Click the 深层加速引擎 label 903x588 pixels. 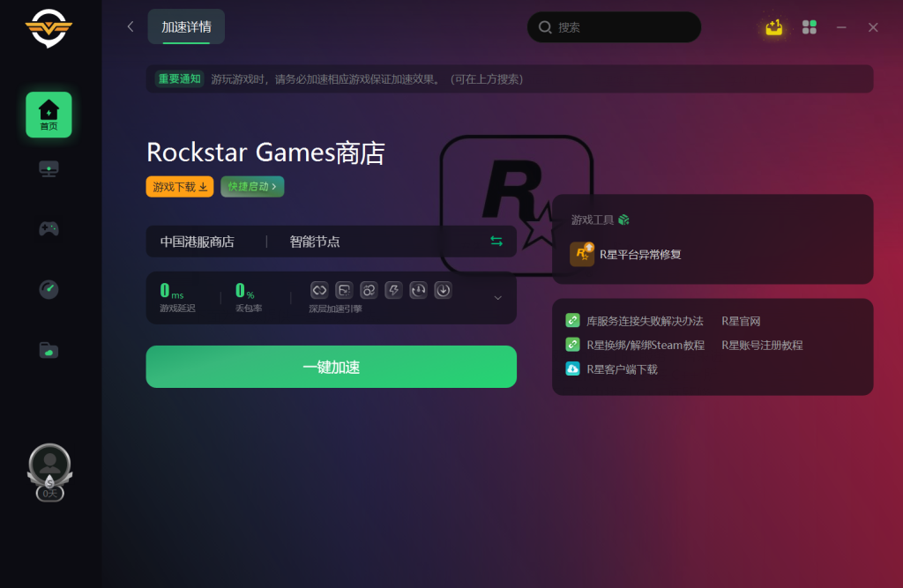335,309
